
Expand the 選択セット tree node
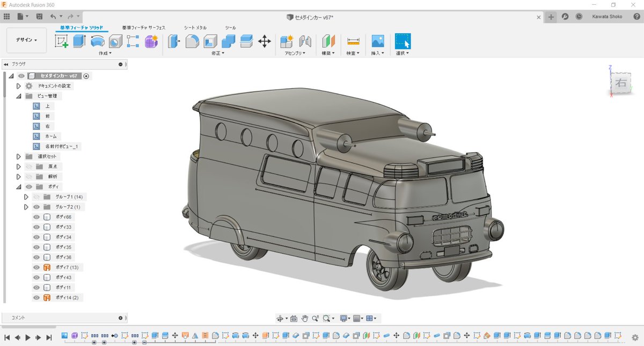[x=18, y=156]
